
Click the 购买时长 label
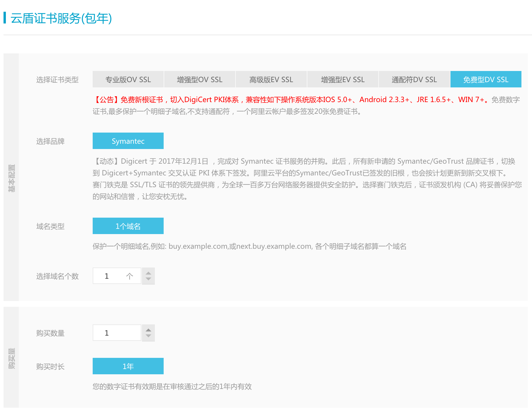tap(50, 367)
